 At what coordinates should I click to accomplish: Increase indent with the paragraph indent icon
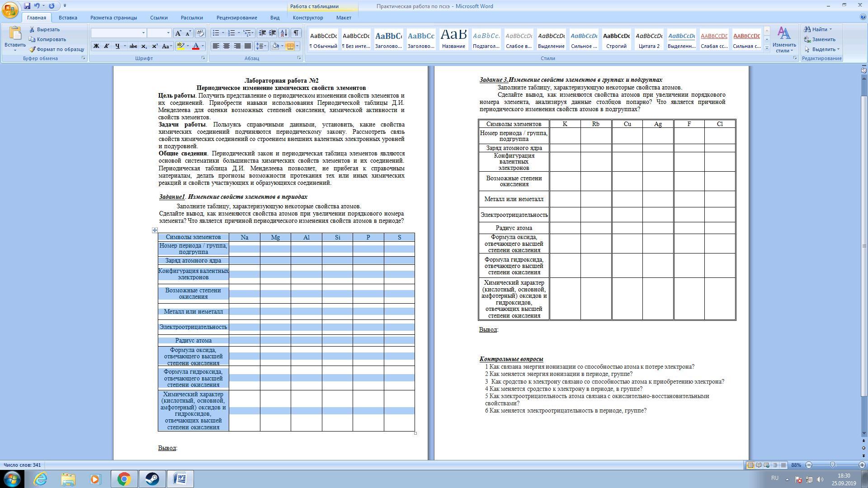tap(273, 33)
